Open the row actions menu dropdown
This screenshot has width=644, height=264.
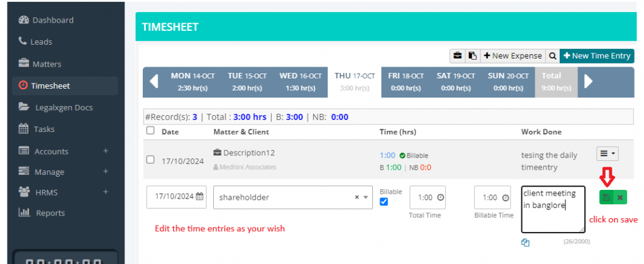point(607,153)
